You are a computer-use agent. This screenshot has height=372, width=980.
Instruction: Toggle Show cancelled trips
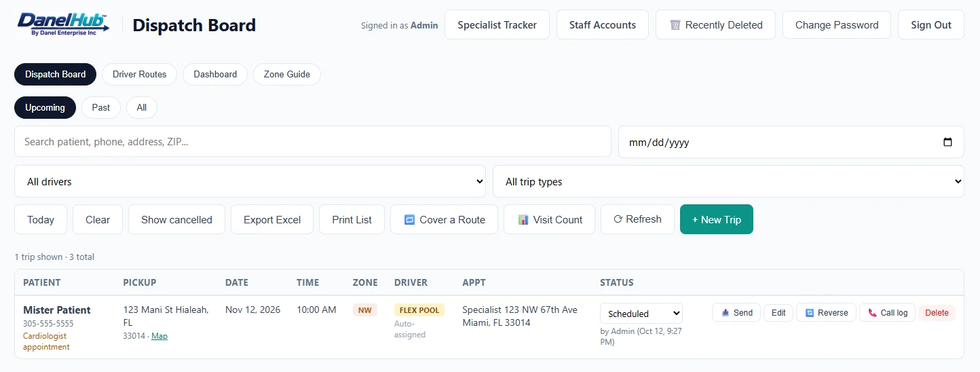(x=176, y=219)
